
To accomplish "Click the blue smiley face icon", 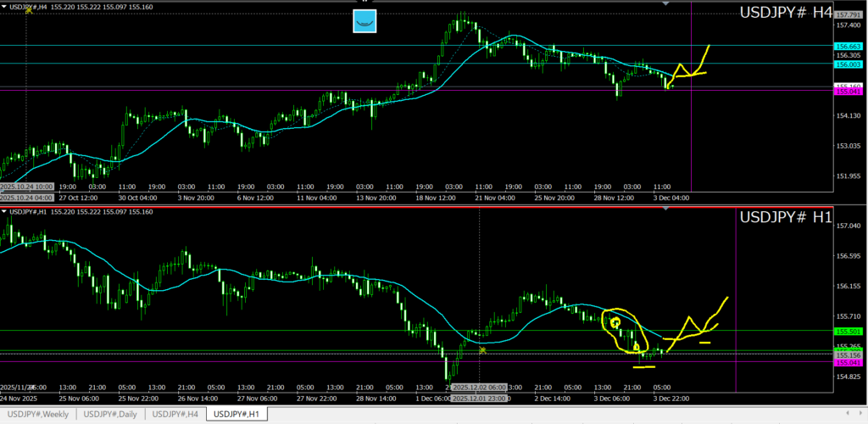I will click(x=364, y=21).
